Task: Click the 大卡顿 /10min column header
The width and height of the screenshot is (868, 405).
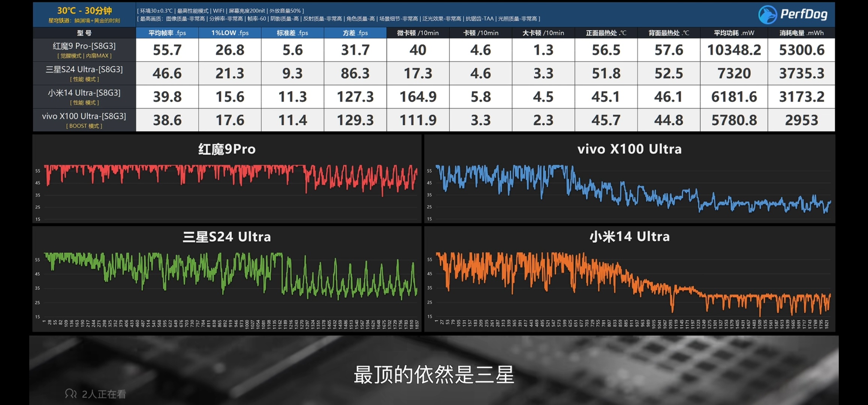Action: (x=543, y=33)
